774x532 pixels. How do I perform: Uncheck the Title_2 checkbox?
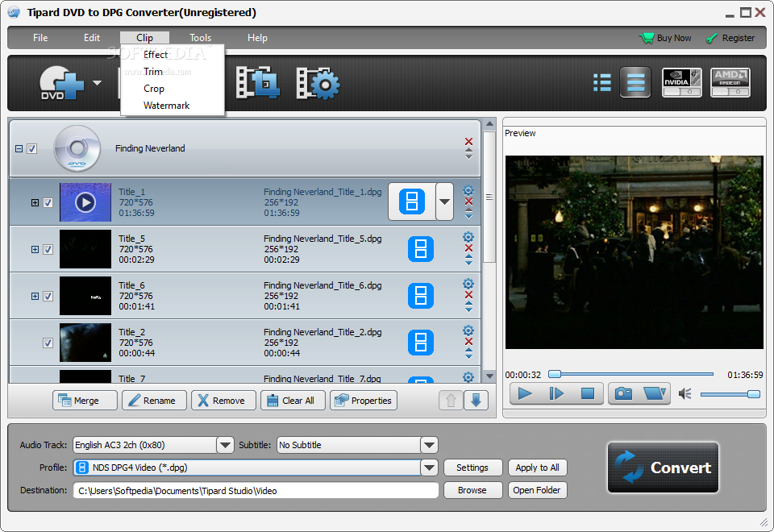[48, 343]
